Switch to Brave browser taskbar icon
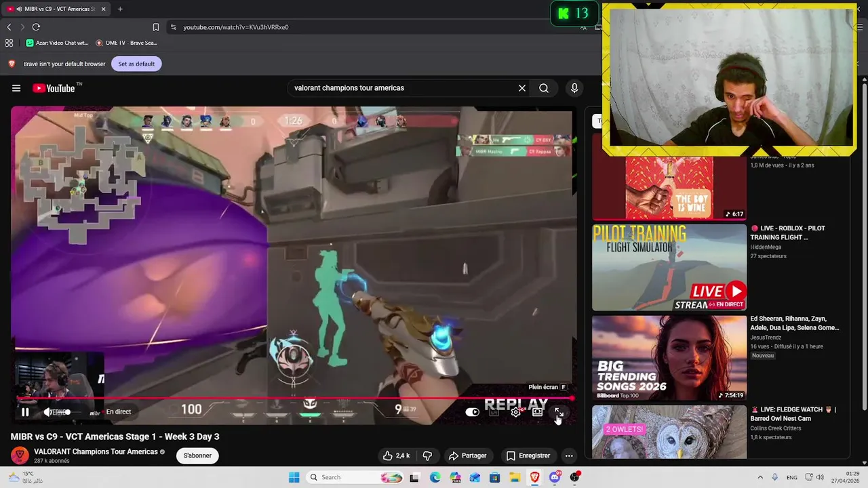Image resolution: width=868 pixels, height=488 pixels. point(535,477)
